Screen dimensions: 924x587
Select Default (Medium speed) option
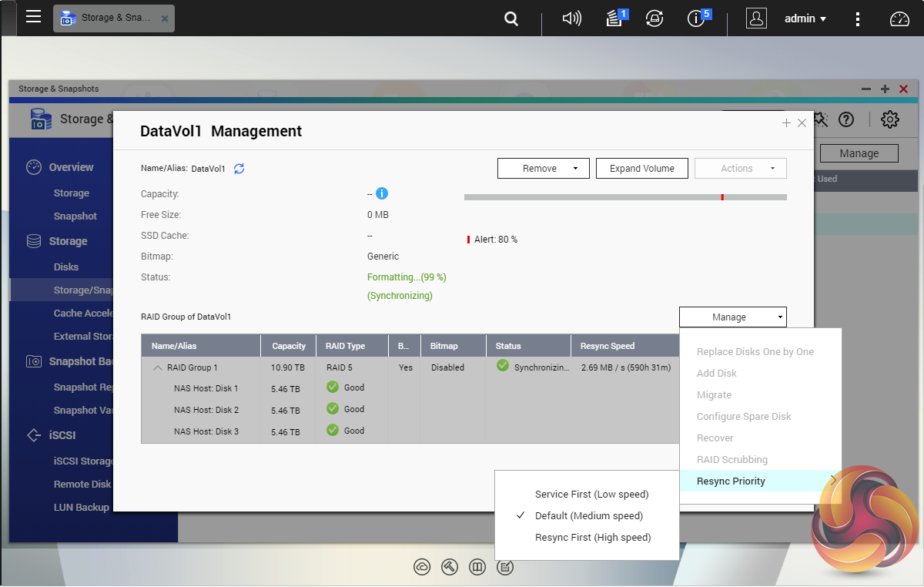point(588,516)
